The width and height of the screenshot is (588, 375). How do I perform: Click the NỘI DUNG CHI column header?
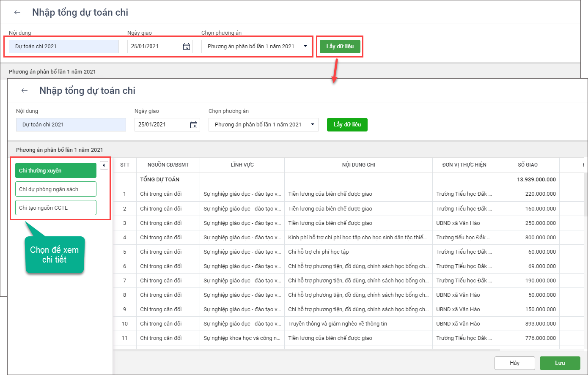358,165
